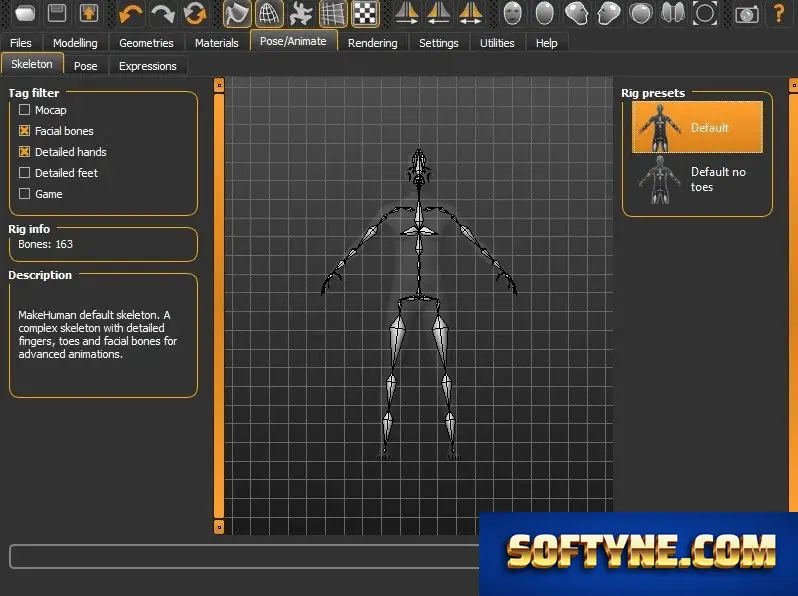This screenshot has height=596, width=798.
Task: Select the front face view icon
Action: click(x=512, y=13)
